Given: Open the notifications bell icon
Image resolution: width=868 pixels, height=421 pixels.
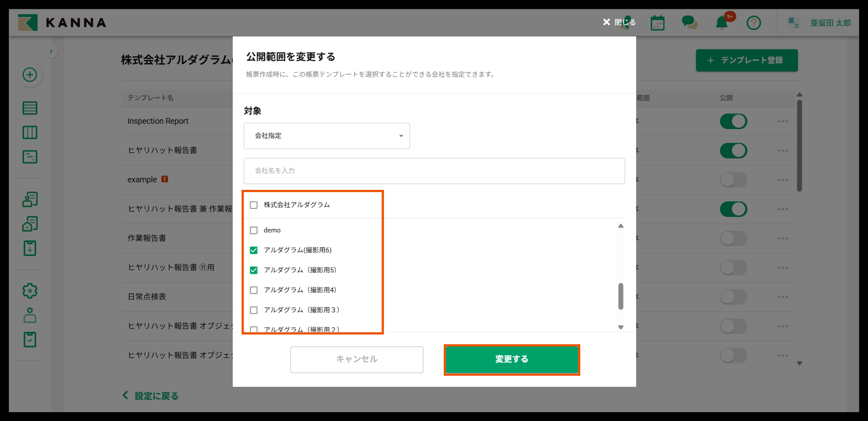Looking at the screenshot, I should pos(721,23).
